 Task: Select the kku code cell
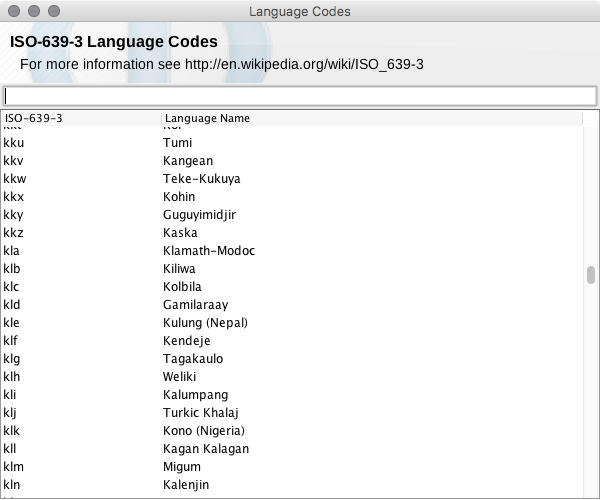click(x=14, y=143)
